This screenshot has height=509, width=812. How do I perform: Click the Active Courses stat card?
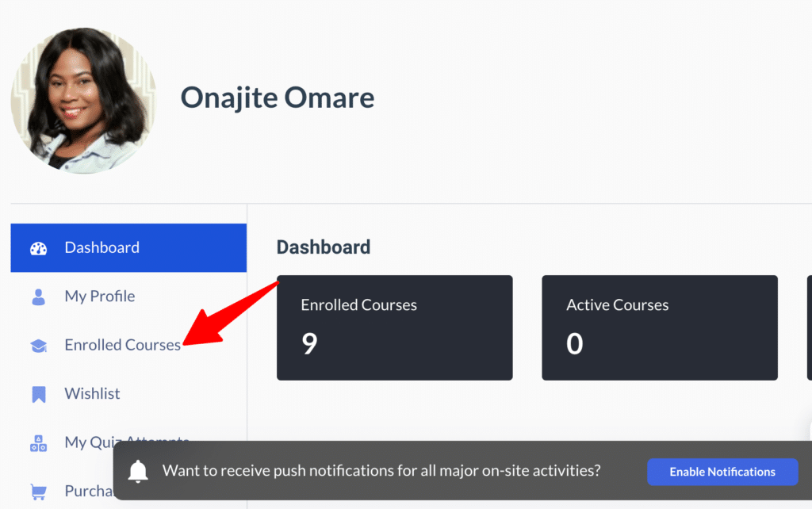click(660, 327)
